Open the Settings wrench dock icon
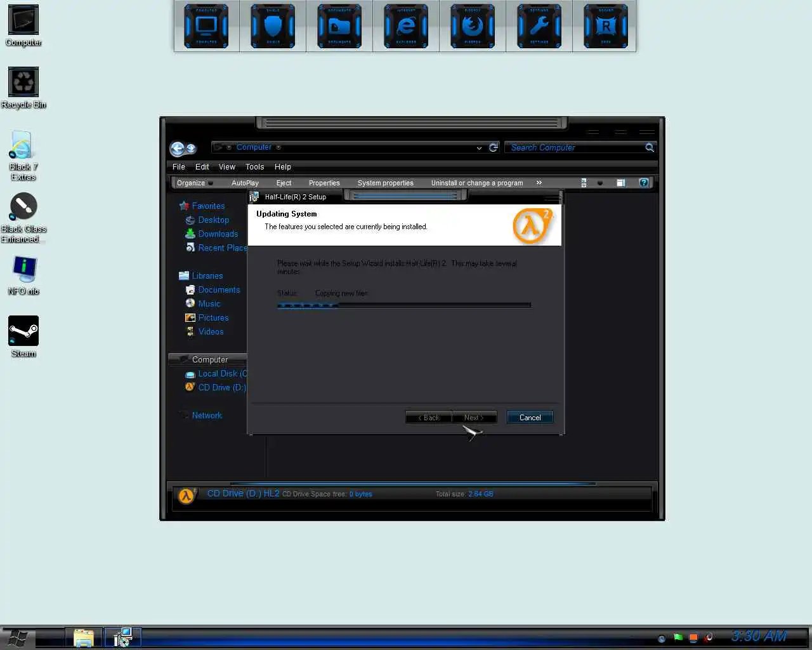Screen dimensions: 812x650 point(539,26)
